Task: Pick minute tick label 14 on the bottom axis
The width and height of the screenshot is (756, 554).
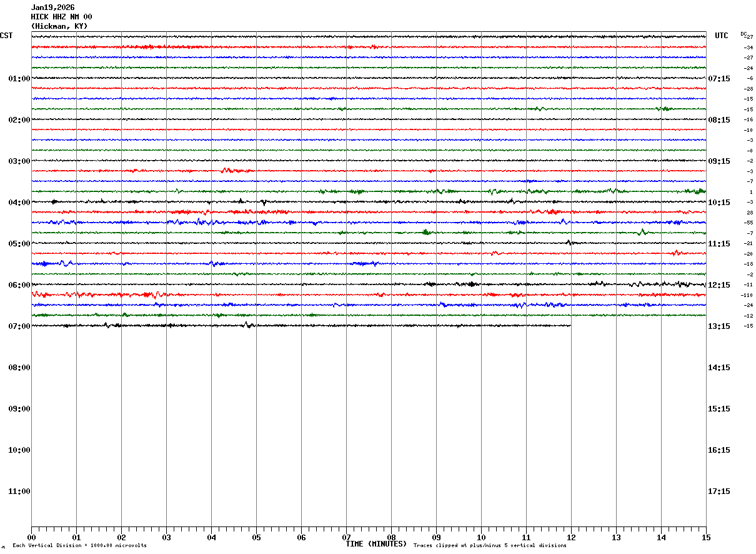Action: [x=661, y=537]
